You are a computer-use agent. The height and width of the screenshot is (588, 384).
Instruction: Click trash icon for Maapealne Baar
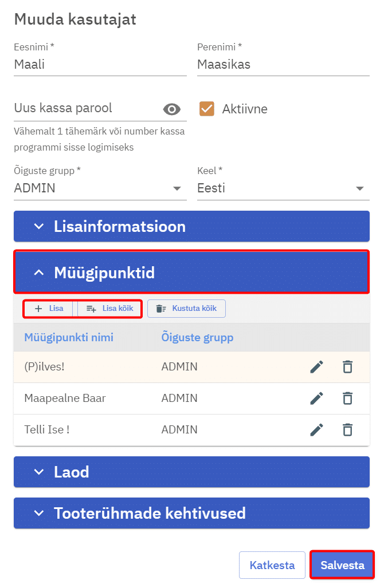(x=347, y=398)
